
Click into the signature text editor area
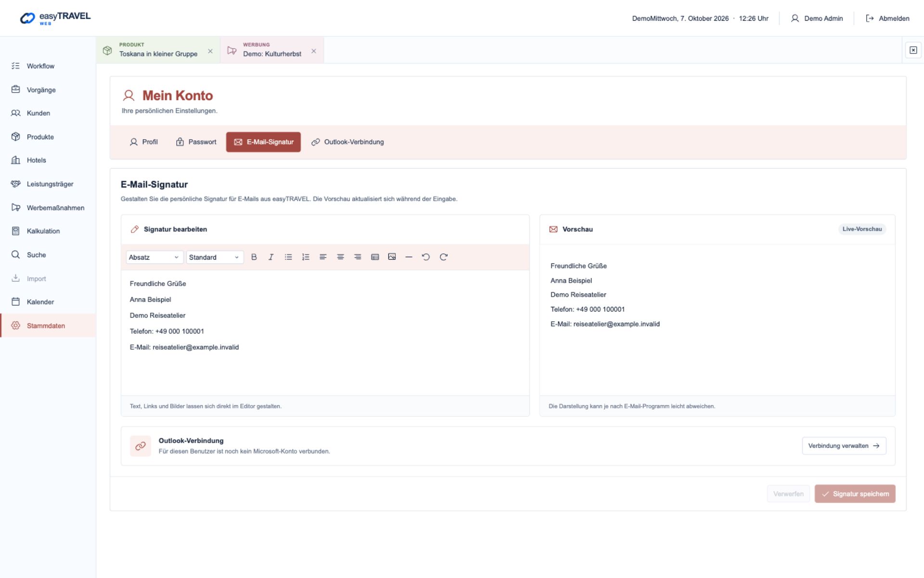tap(325, 332)
